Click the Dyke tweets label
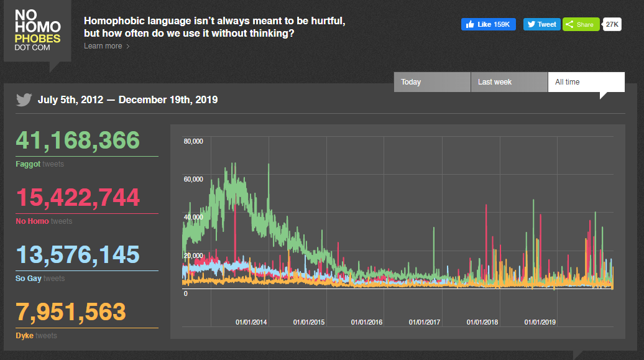The height and width of the screenshot is (360, 644). (36, 335)
